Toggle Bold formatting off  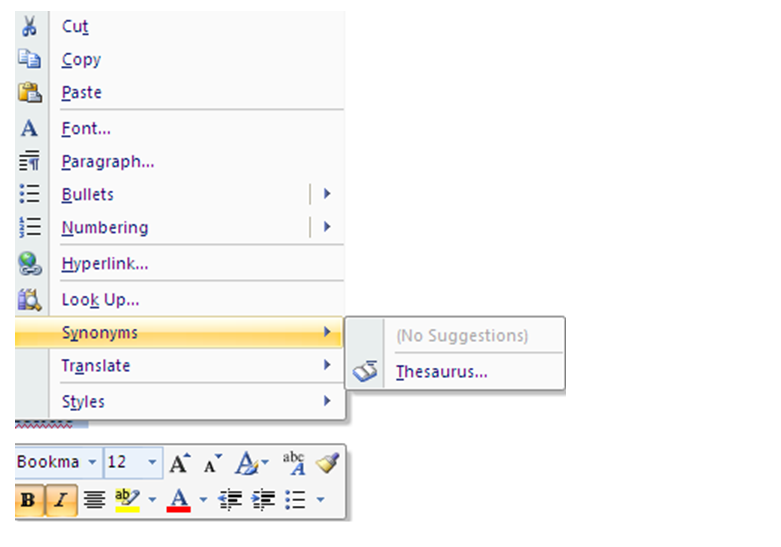tap(28, 499)
